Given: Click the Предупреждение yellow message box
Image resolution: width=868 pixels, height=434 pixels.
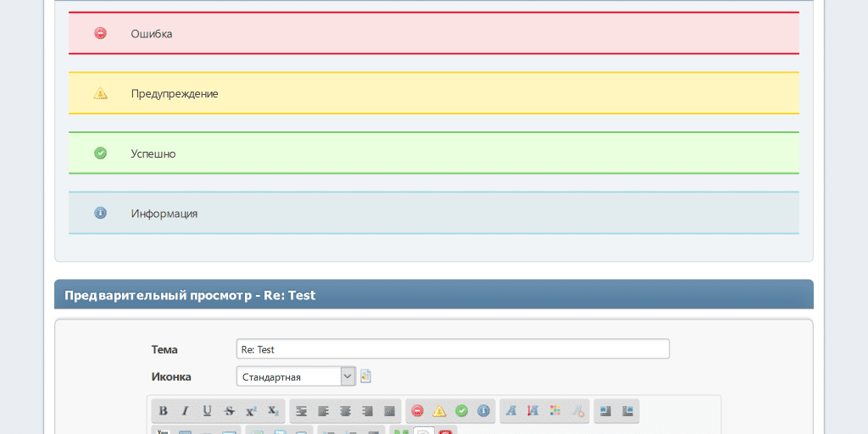Looking at the screenshot, I should pos(433,93).
